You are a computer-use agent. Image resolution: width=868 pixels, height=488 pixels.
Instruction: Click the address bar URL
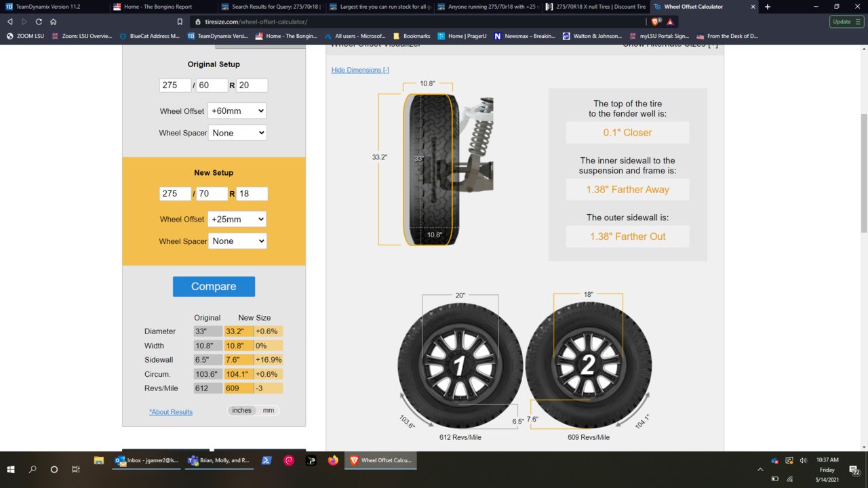point(255,22)
